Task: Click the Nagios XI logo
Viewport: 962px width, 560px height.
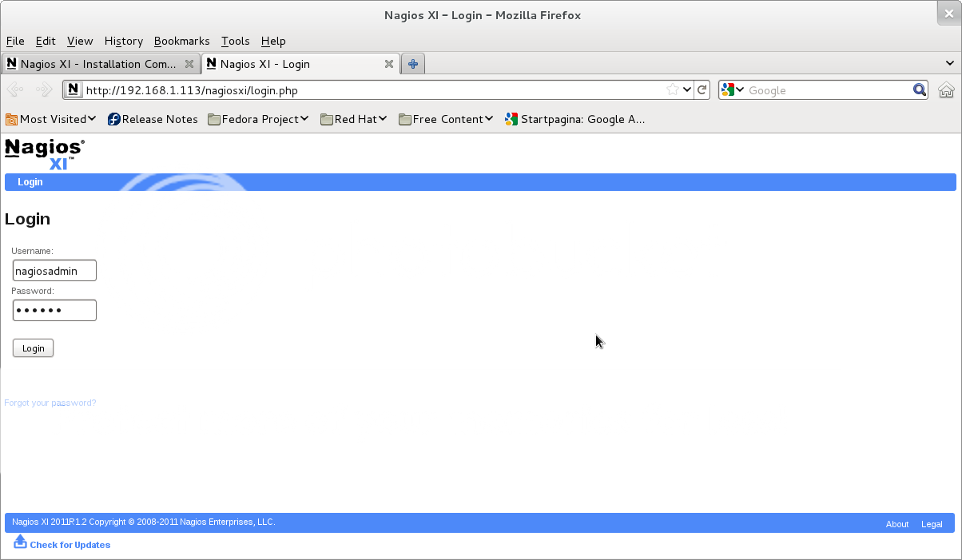Action: pyautogui.click(x=45, y=154)
